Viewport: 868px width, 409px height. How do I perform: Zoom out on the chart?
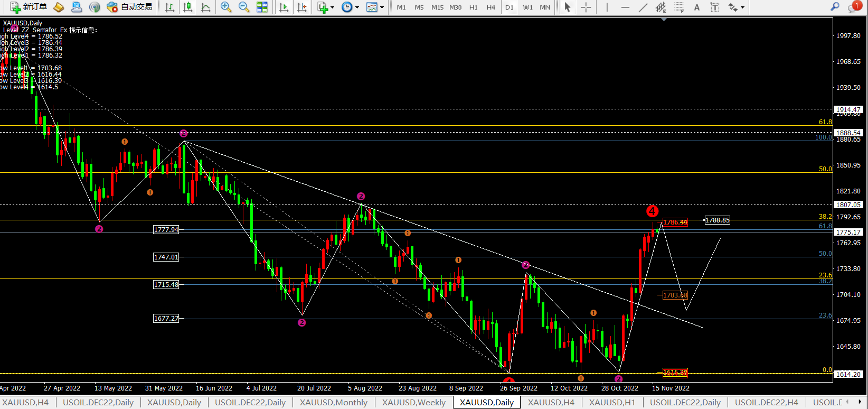244,7
